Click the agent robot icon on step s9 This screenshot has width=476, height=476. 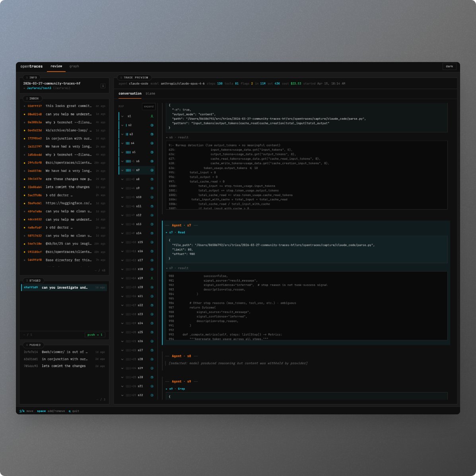(152, 188)
